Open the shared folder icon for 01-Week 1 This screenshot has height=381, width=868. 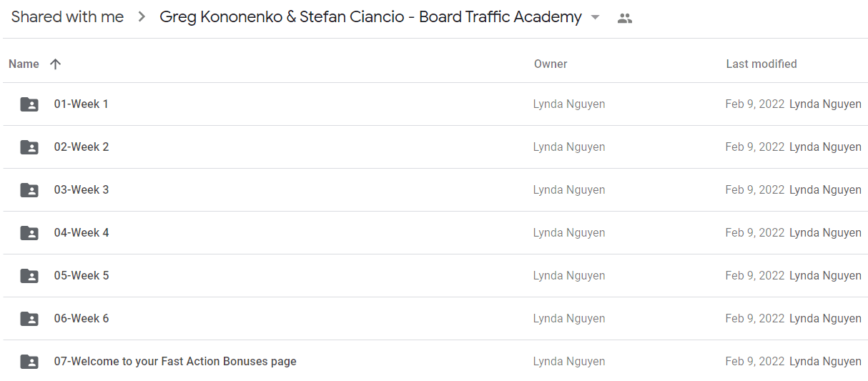(29, 104)
